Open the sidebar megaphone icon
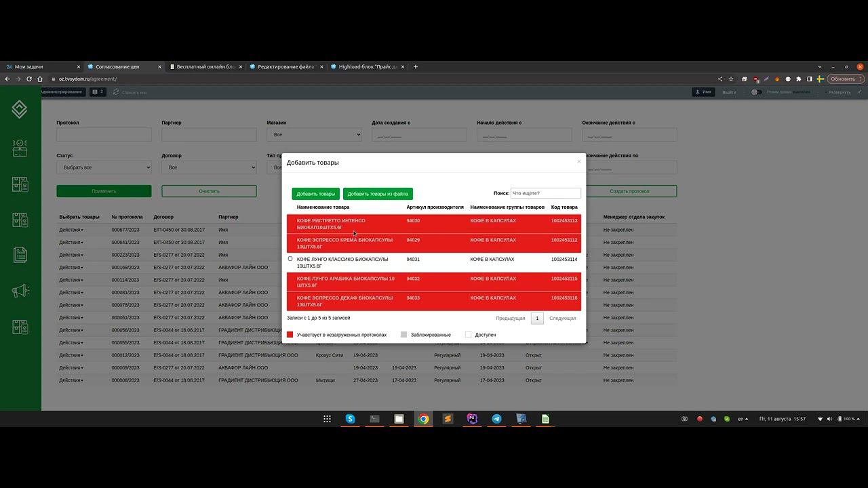868x488 pixels. point(20,291)
